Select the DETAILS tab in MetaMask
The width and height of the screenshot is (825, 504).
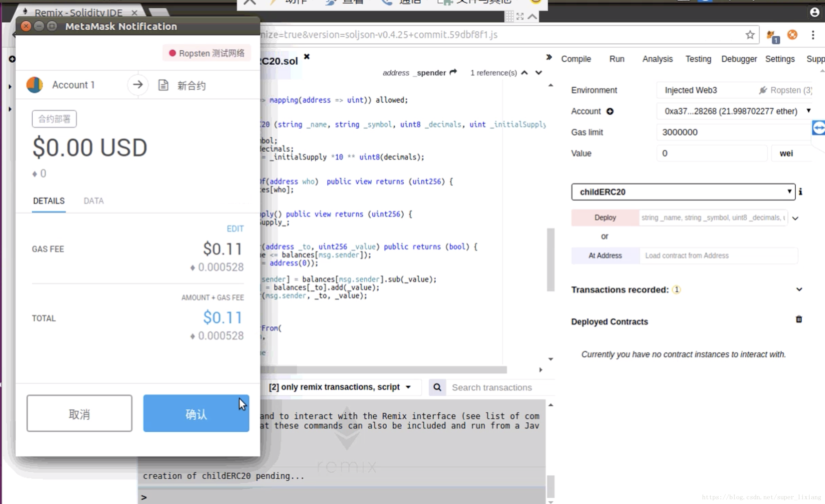pos(49,201)
